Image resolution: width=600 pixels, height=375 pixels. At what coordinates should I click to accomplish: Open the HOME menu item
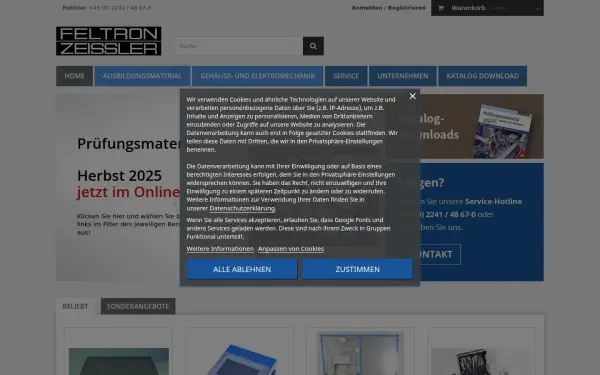coord(74,76)
